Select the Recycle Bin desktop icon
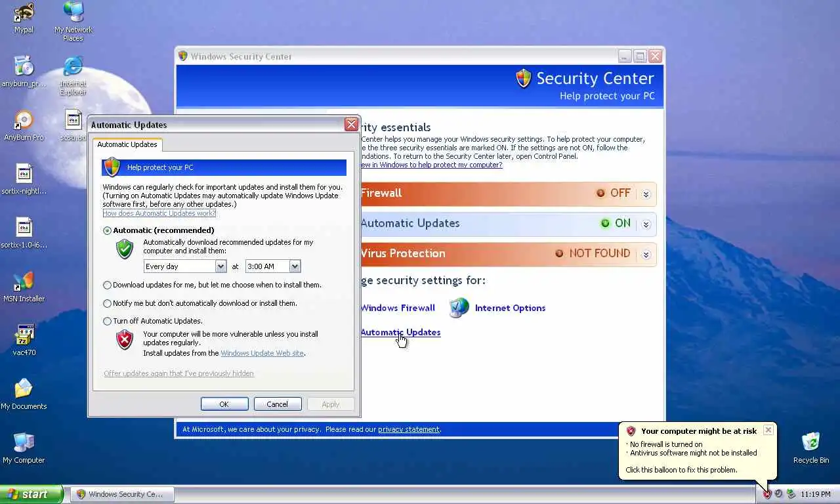The height and width of the screenshot is (504, 840). (811, 448)
